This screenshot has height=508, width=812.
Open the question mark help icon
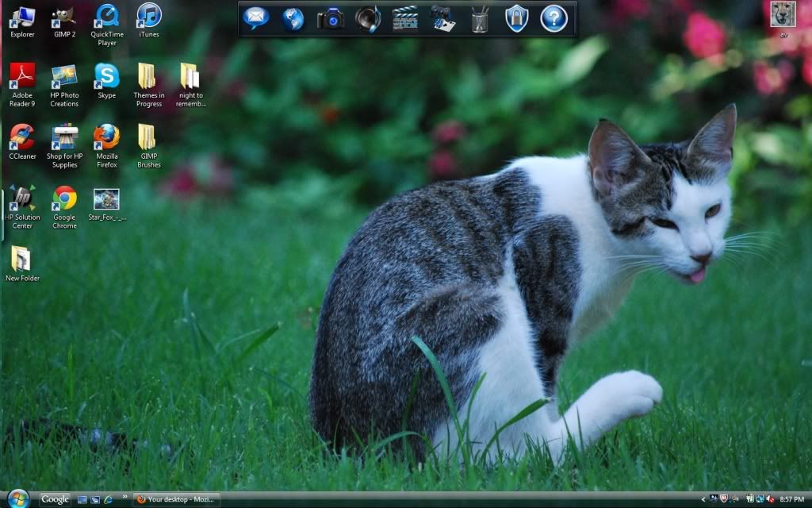pyautogui.click(x=554, y=18)
